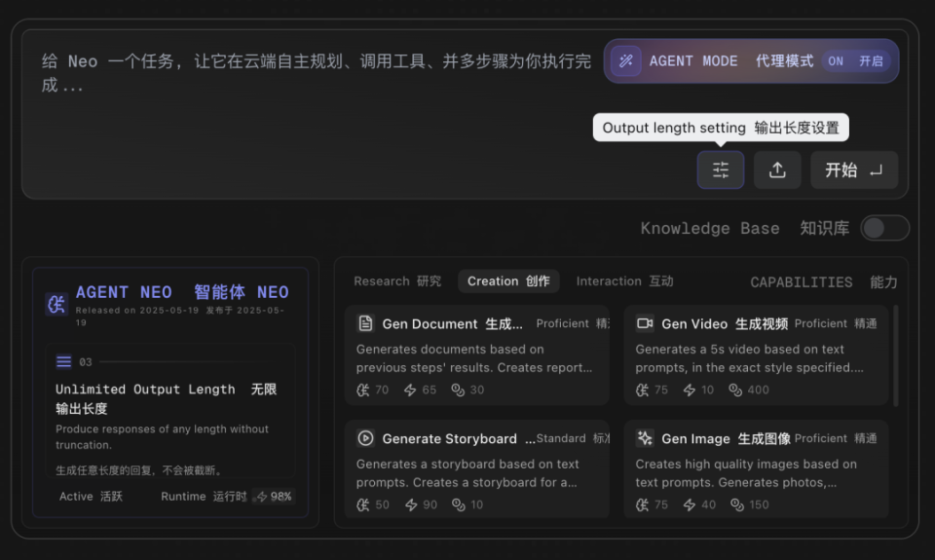Click the Agent Mode magic wand icon
Image resolution: width=935 pixels, height=560 pixels.
(625, 60)
